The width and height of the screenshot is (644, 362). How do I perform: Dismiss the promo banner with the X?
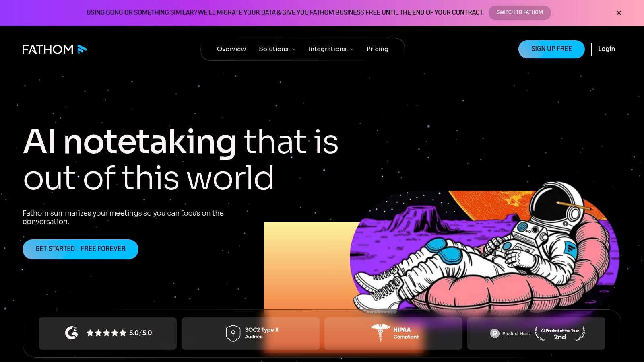coord(619,13)
